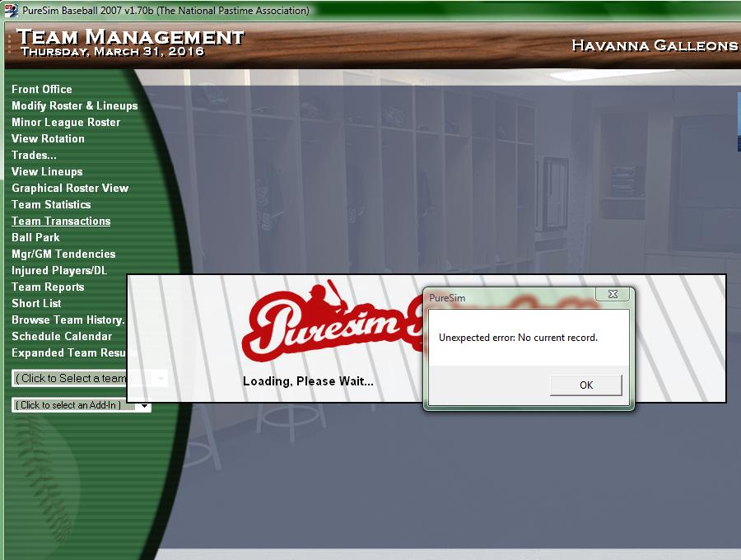Open Schedule Calendar
This screenshot has width=741, height=560.
[62, 337]
